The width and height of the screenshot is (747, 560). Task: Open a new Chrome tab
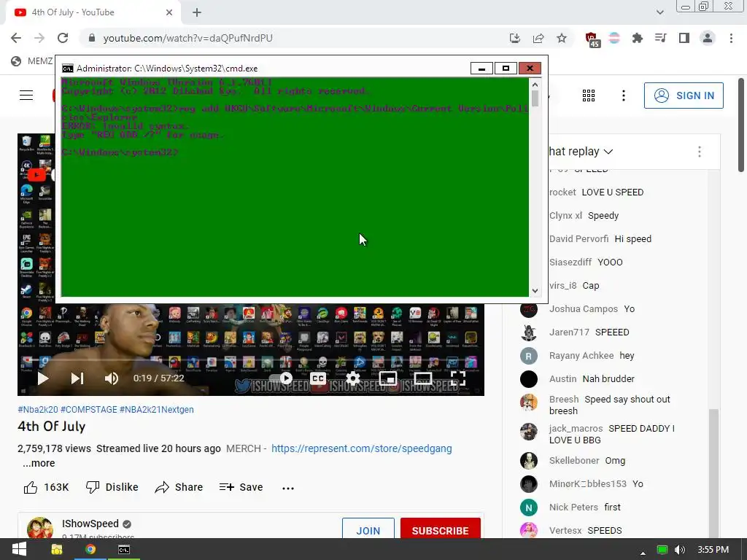point(197,12)
